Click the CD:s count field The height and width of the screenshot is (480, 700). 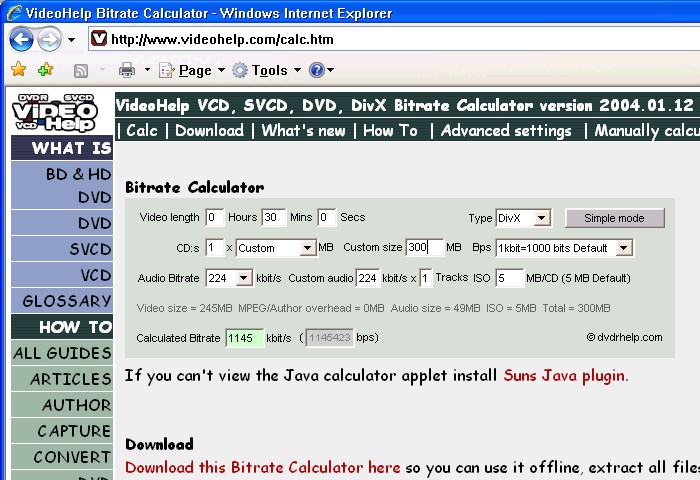(215, 248)
